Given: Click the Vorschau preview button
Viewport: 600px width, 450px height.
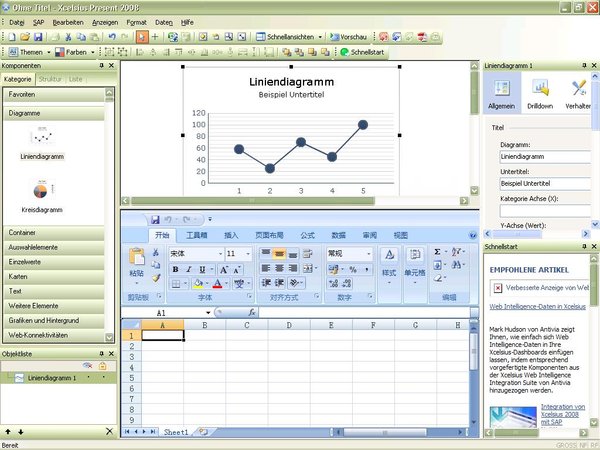Looking at the screenshot, I should point(349,37).
